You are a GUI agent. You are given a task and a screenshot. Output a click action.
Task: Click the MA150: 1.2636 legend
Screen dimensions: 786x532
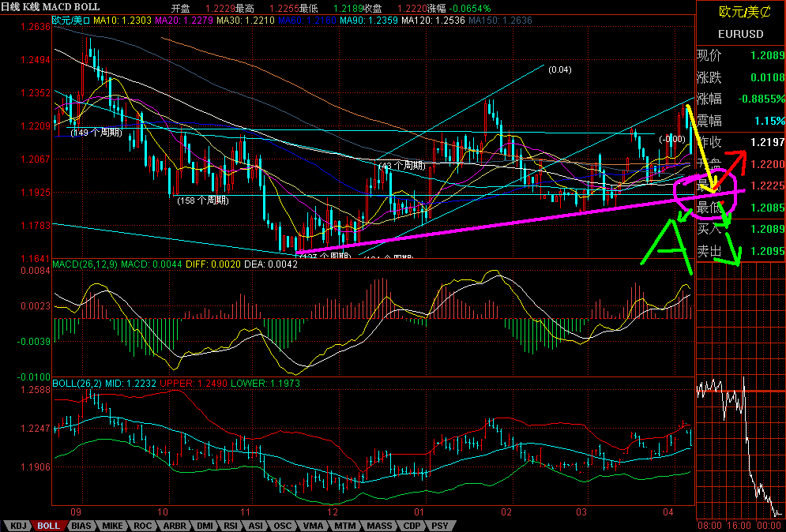[x=500, y=21]
